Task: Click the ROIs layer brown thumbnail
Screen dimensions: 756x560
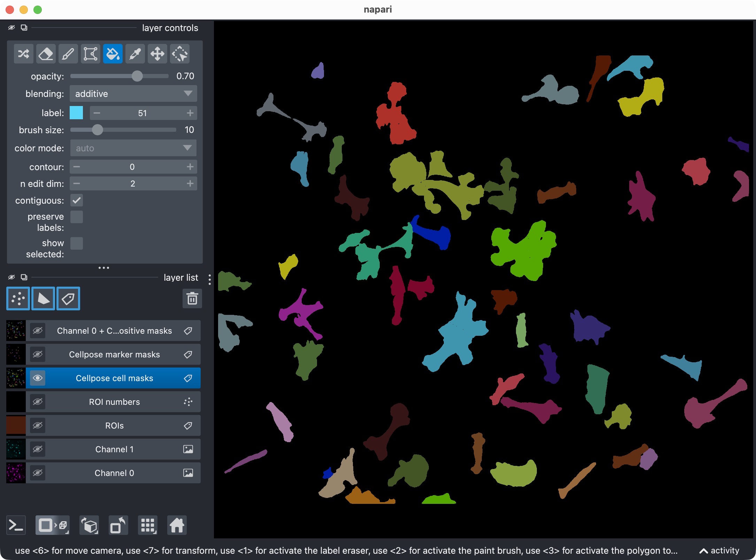Action: (16, 425)
